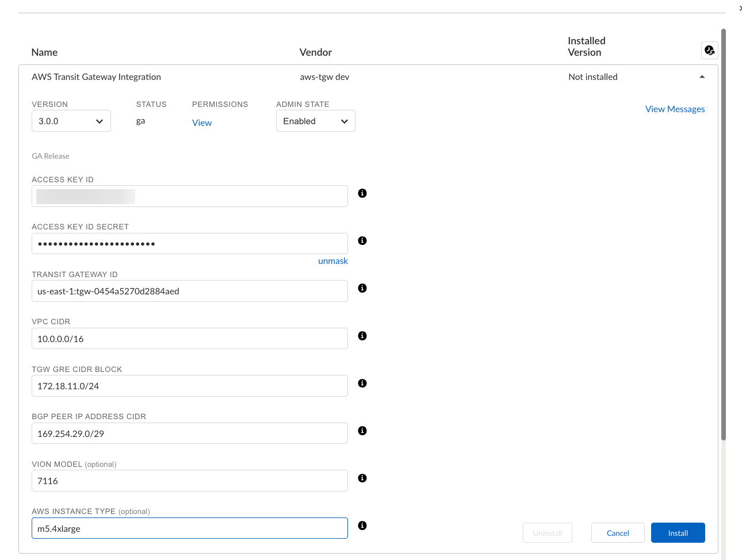
Task: Show info for TGW GRE CIDR Block
Action: pyautogui.click(x=362, y=383)
